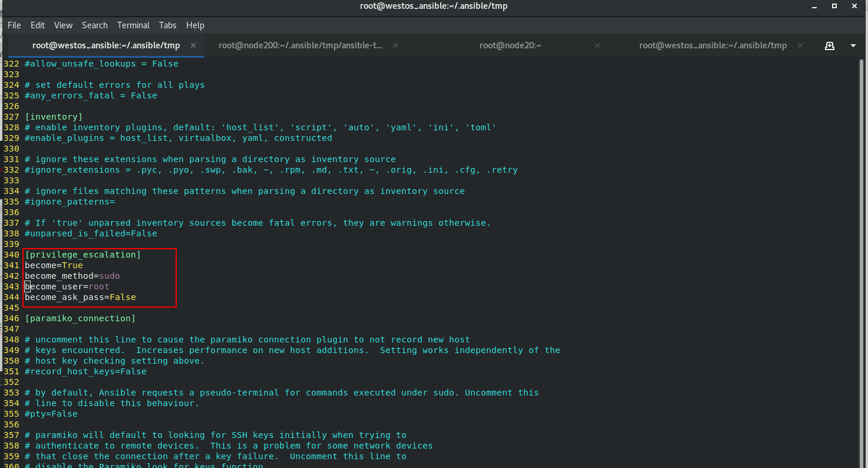This screenshot has height=468, width=868.
Task: Click the new tab icon
Action: tap(829, 45)
